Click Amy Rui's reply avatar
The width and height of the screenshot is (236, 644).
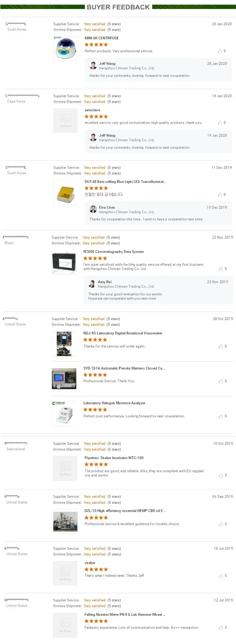pos(92,283)
